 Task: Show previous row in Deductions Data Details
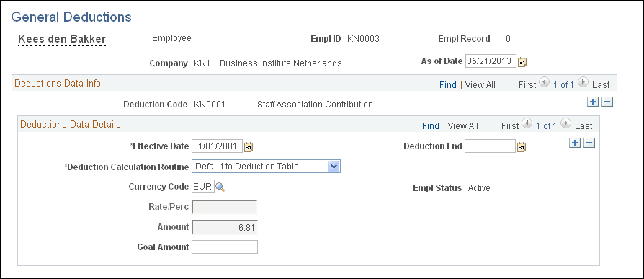(527, 123)
